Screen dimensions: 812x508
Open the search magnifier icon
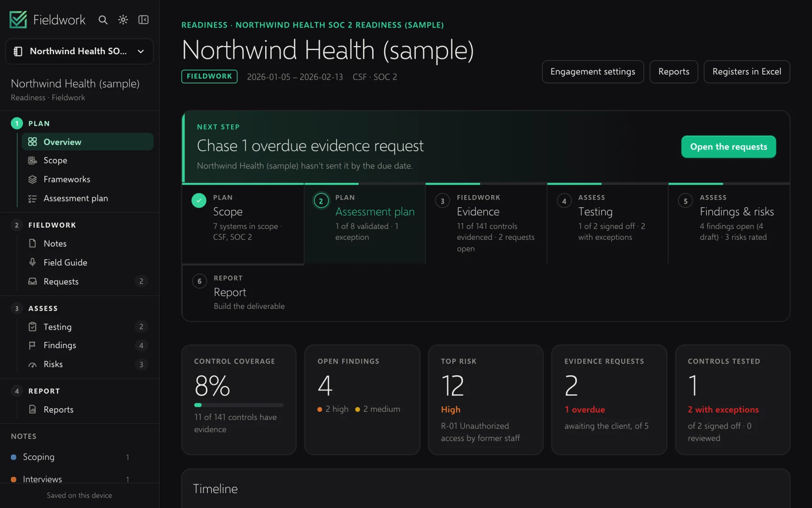point(103,20)
